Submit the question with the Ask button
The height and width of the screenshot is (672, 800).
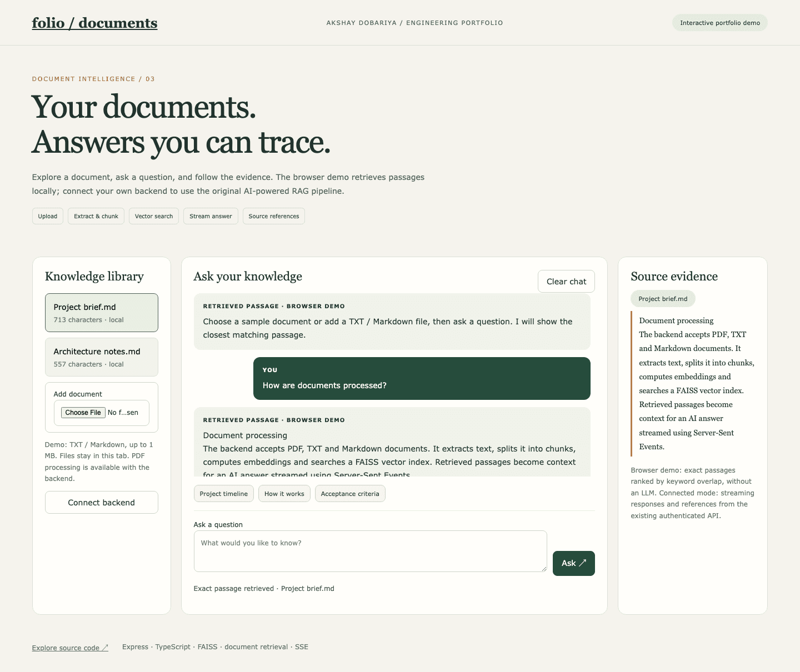tap(574, 563)
